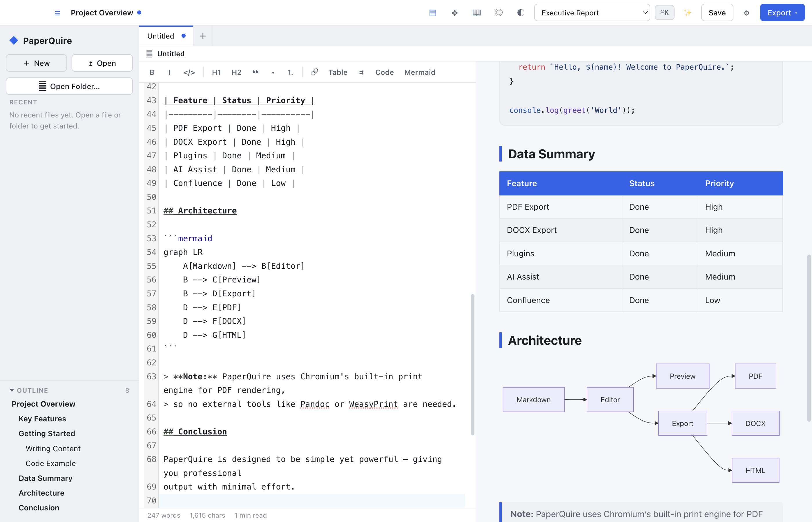Viewport: 812px width, 522px height.
Task: Click the Preview node in diagram
Action: tap(683, 376)
